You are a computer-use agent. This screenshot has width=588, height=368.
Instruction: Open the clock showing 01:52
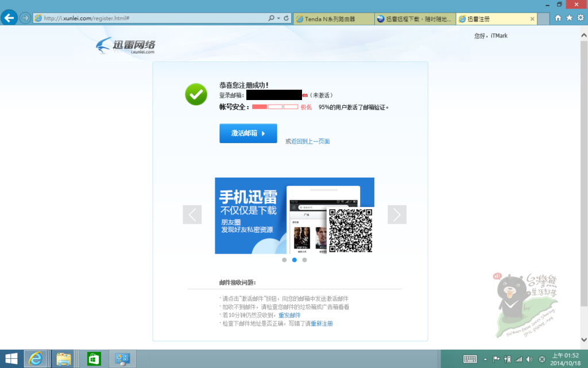pos(565,359)
